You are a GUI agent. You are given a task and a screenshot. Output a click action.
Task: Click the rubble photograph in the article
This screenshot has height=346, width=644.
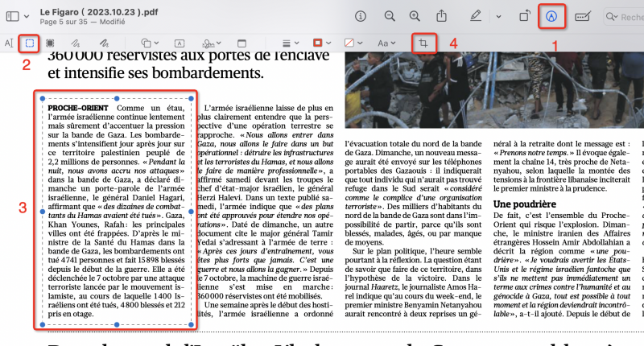pyautogui.click(x=494, y=90)
